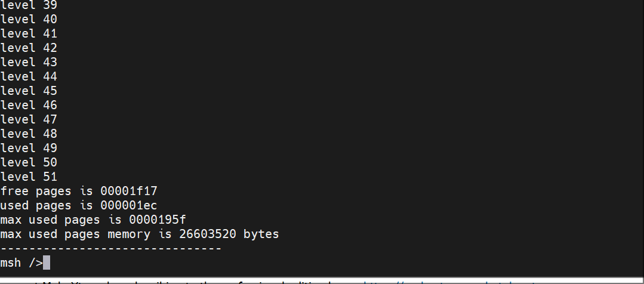The height and width of the screenshot is (284, 644).
Task: Click the dashed separator line
Action: (x=111, y=249)
